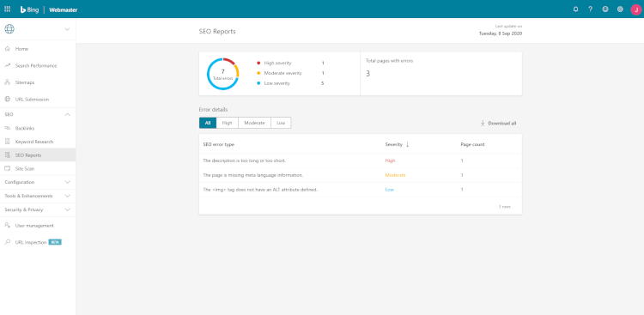
Task: Open the notifications bell icon
Action: tap(575, 9)
